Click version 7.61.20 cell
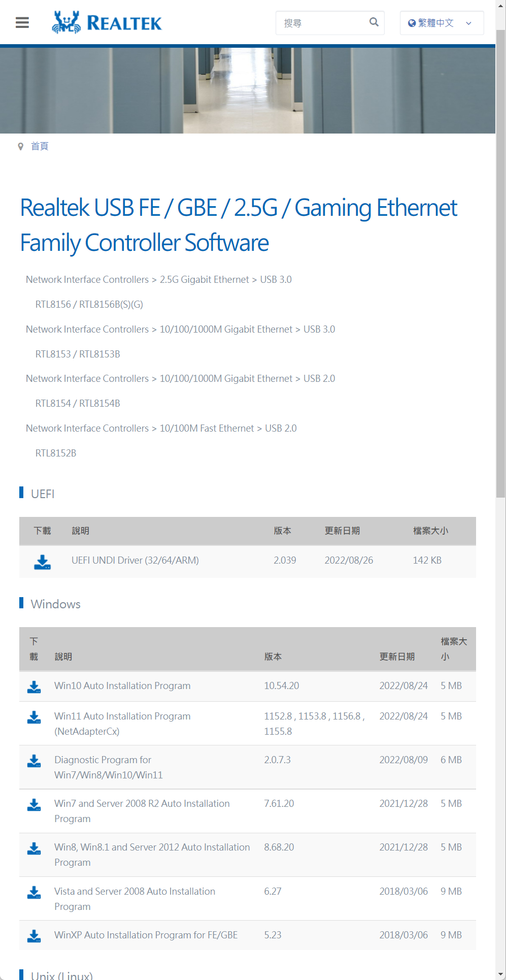The width and height of the screenshot is (506, 980). point(279,803)
